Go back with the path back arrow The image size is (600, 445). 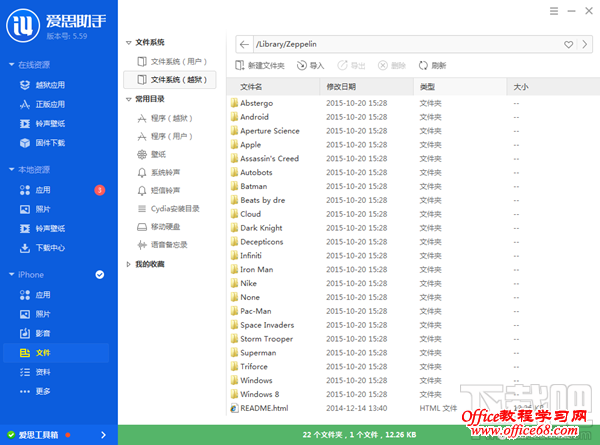244,44
